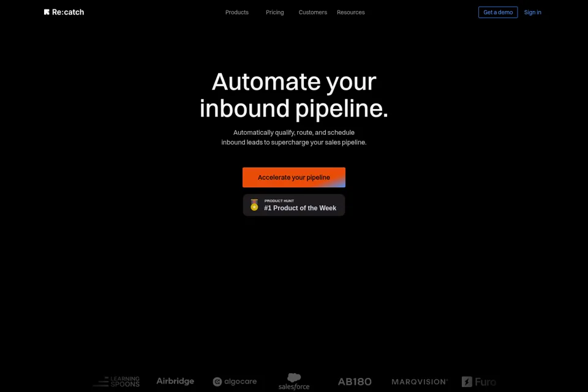
Task: Click the Salesforce cloud logo
Action: (x=294, y=381)
